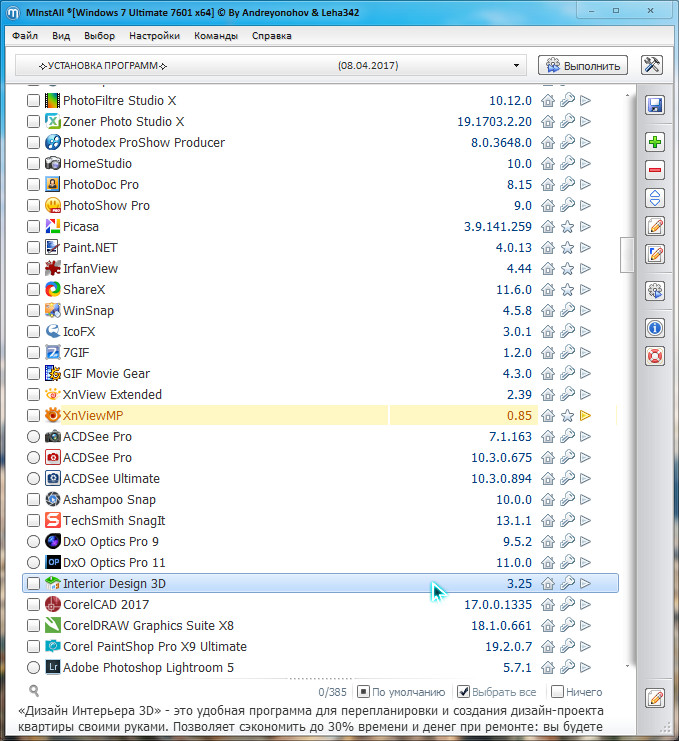Select the ACDSee Ultimate radio button

pyautogui.click(x=33, y=478)
